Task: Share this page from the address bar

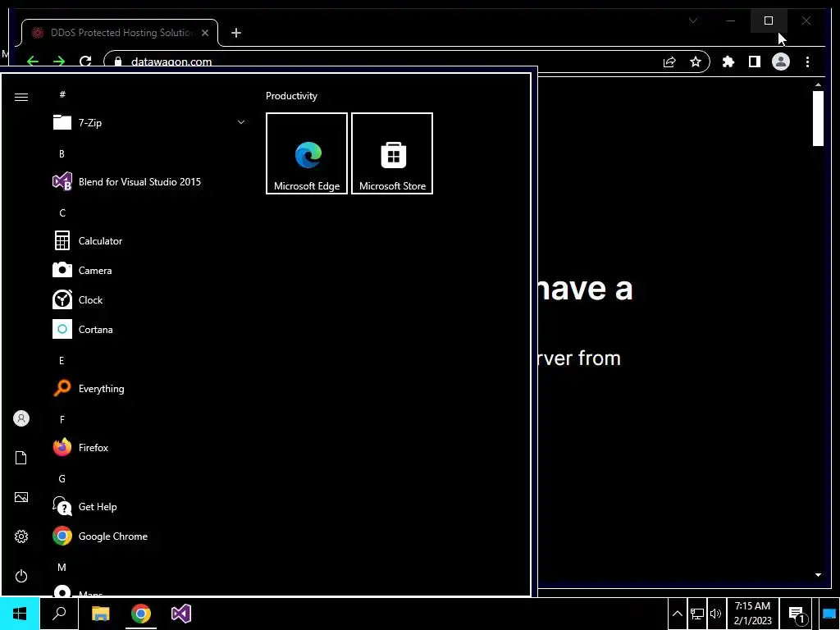Action: pyautogui.click(x=669, y=62)
